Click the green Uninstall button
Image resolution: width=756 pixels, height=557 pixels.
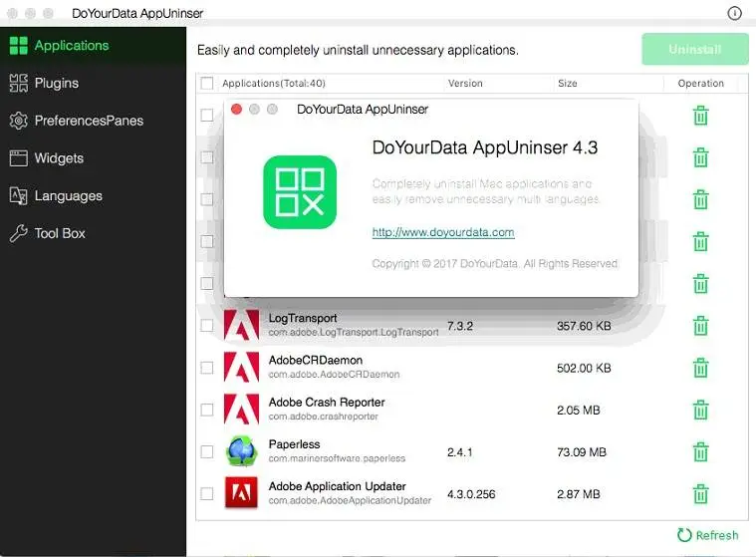695,49
